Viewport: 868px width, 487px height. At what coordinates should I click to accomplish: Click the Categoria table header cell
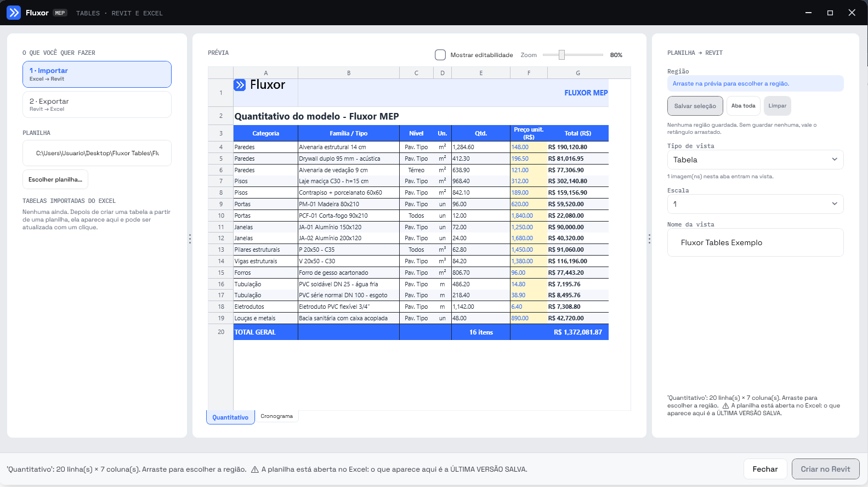[x=266, y=133]
